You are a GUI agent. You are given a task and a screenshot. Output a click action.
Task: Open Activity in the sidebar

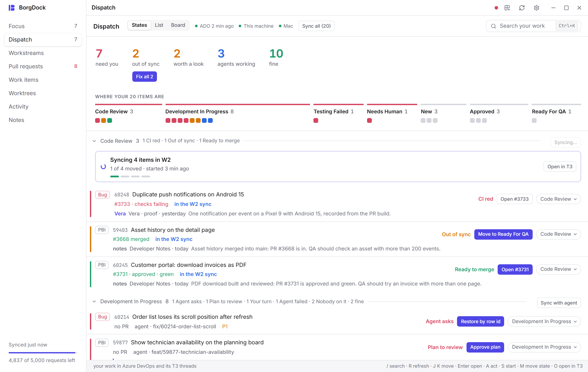coord(43,107)
